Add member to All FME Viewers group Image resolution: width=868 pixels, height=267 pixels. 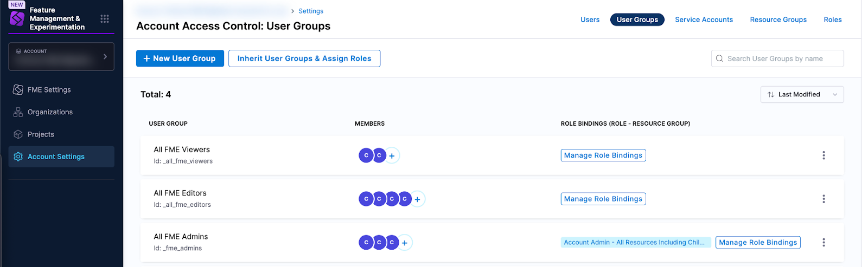392,156
